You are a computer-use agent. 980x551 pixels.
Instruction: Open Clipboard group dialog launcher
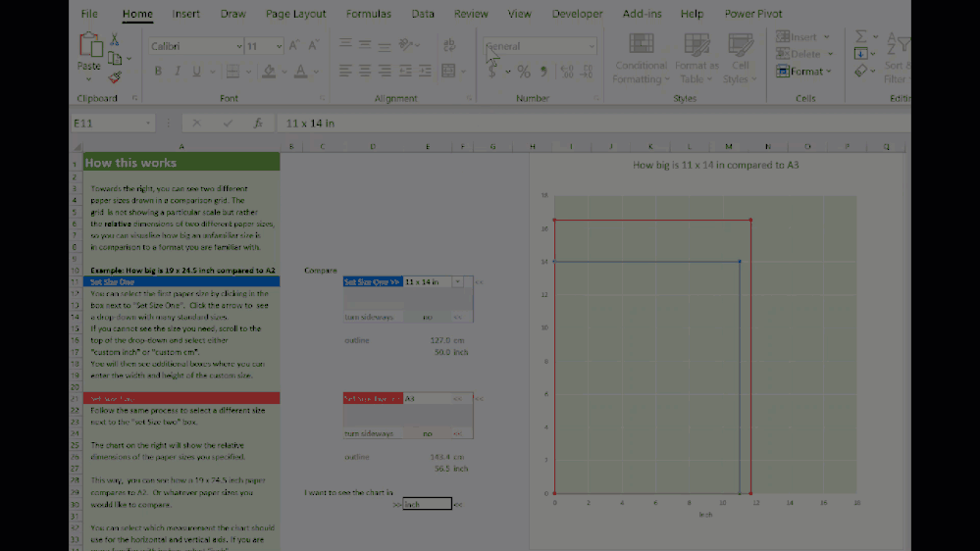click(x=135, y=98)
